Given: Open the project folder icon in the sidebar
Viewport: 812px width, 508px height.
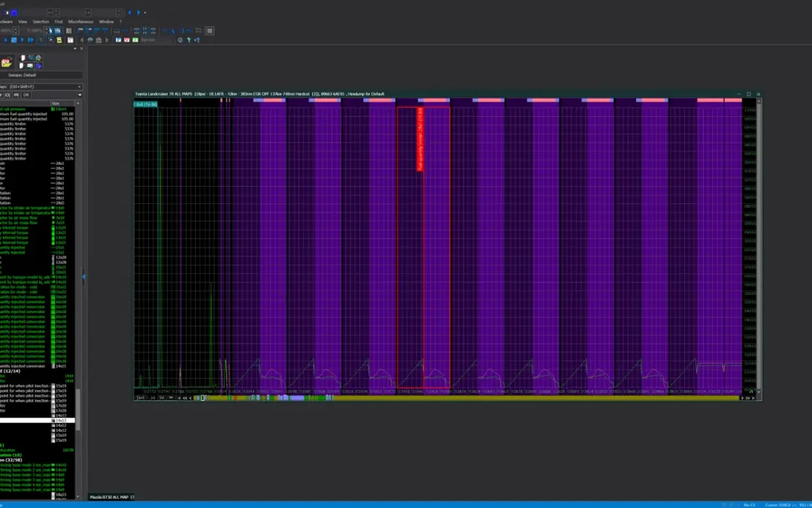Looking at the screenshot, I should tap(6, 62).
